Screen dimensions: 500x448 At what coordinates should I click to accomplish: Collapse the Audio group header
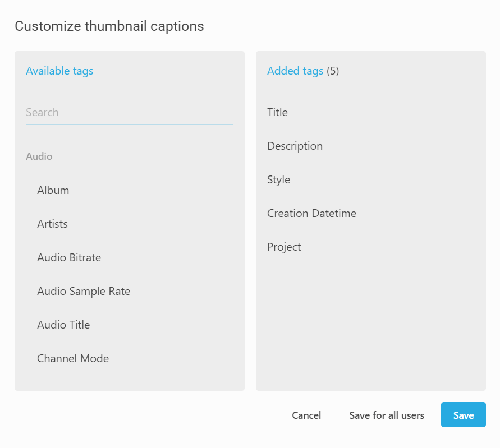[x=39, y=156]
